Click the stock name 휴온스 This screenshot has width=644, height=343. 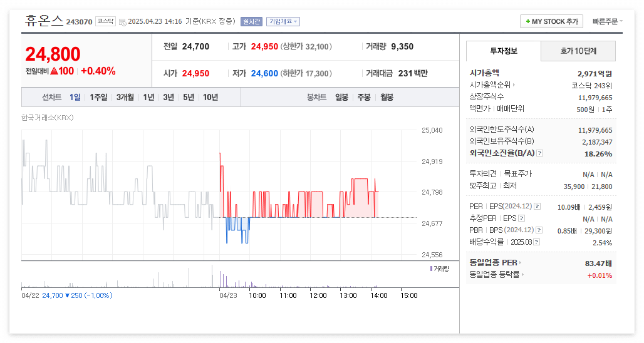pyautogui.click(x=44, y=21)
